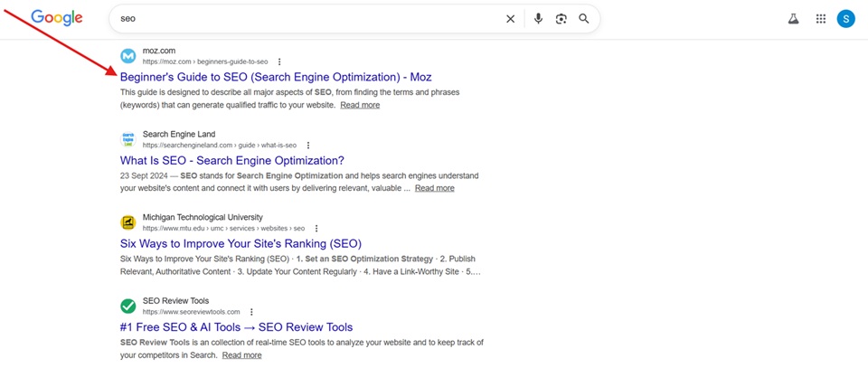The height and width of the screenshot is (368, 868).
Task: Click the www.mtu.edu › umc › services URL
Action: click(x=223, y=229)
